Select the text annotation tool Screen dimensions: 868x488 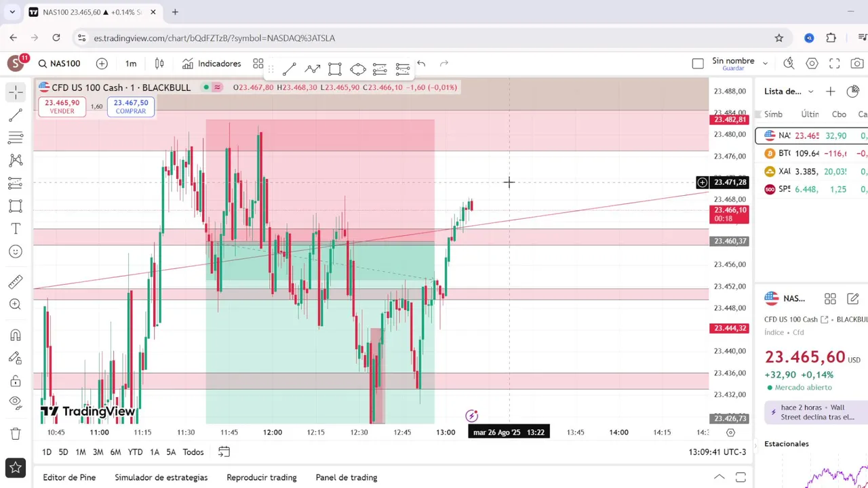[x=16, y=228]
